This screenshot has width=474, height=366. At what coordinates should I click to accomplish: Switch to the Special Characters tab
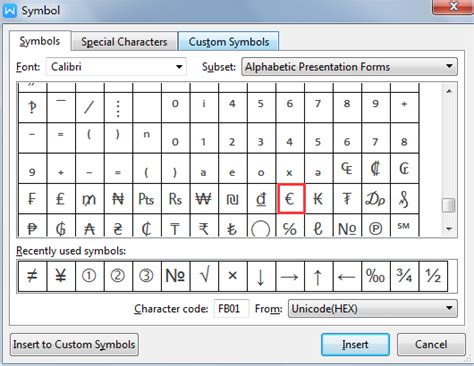(x=124, y=42)
